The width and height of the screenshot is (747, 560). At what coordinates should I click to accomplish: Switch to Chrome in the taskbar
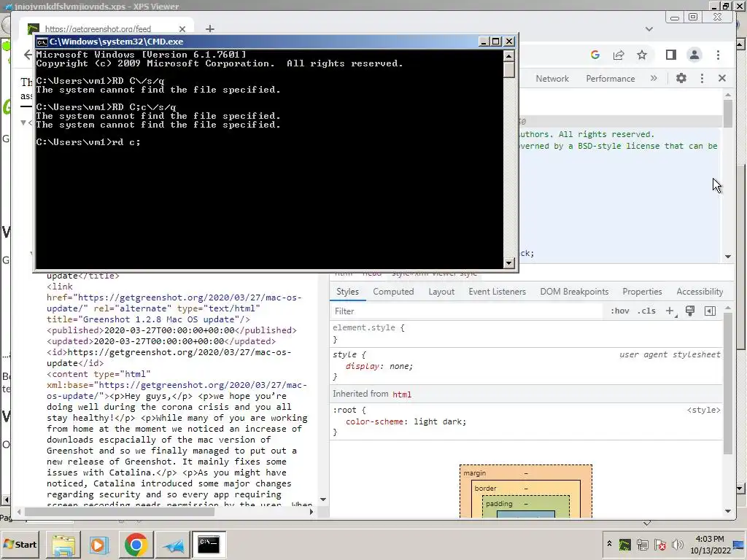click(136, 544)
